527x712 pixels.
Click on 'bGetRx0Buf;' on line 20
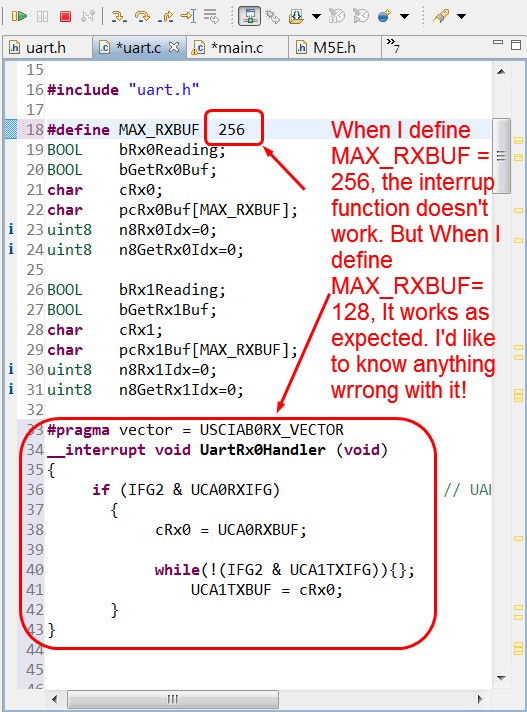167,170
